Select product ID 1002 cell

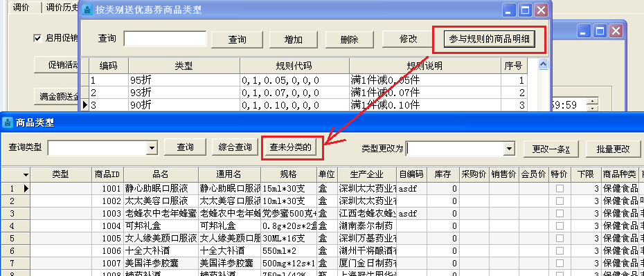107,201
